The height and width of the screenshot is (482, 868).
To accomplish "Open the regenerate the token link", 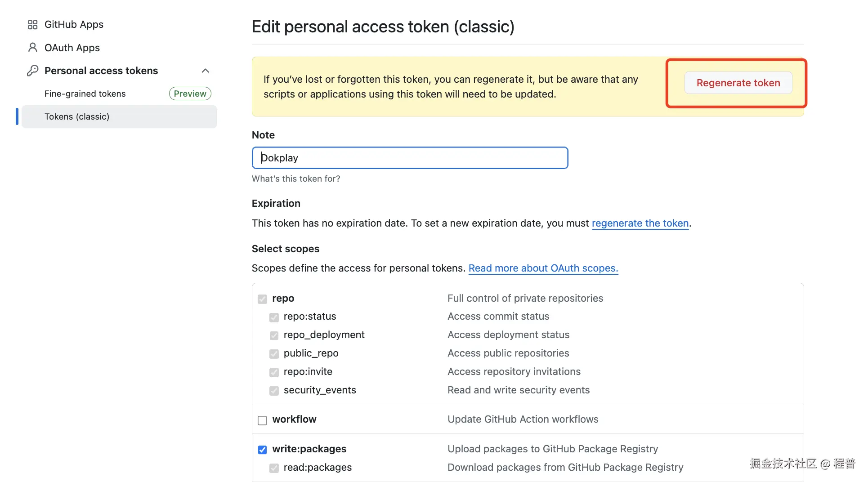I will pos(640,223).
